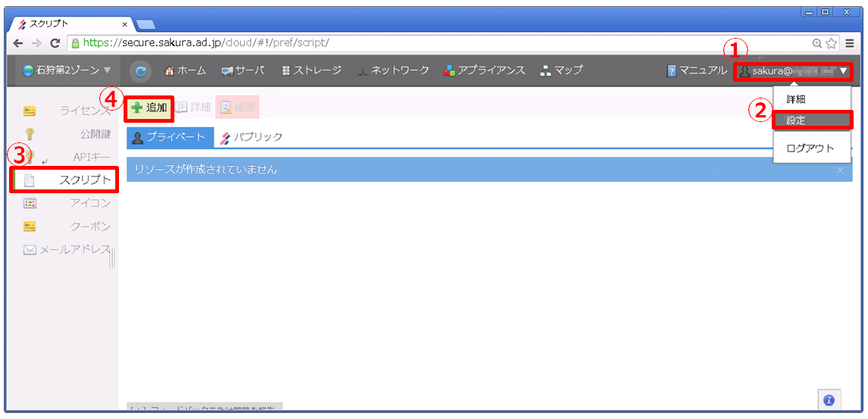This screenshot has height=419, width=868.
Task: Choose ログアウト to log out
Action: 810,149
